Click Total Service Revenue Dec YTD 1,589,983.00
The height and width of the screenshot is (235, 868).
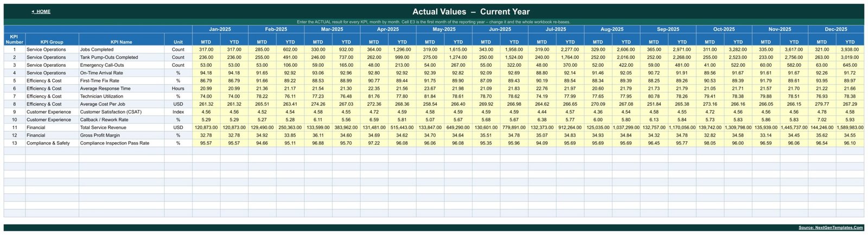(x=850, y=128)
